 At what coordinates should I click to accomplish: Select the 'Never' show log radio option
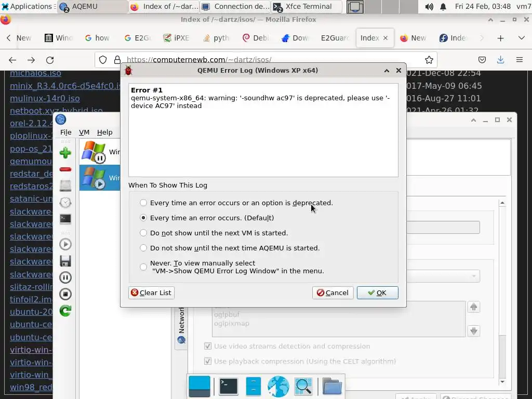[x=143, y=267]
